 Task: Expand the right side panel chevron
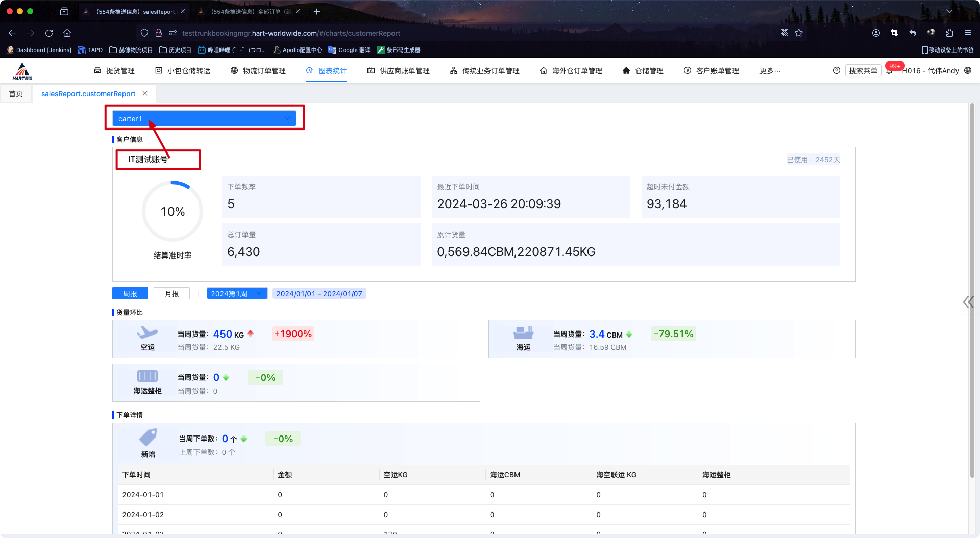coord(967,302)
